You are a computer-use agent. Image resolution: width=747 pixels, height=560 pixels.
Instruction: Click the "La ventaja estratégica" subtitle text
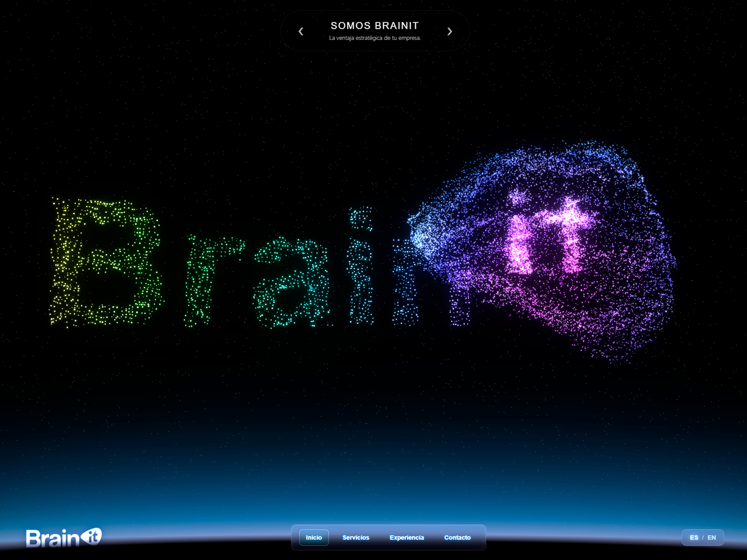[374, 38]
